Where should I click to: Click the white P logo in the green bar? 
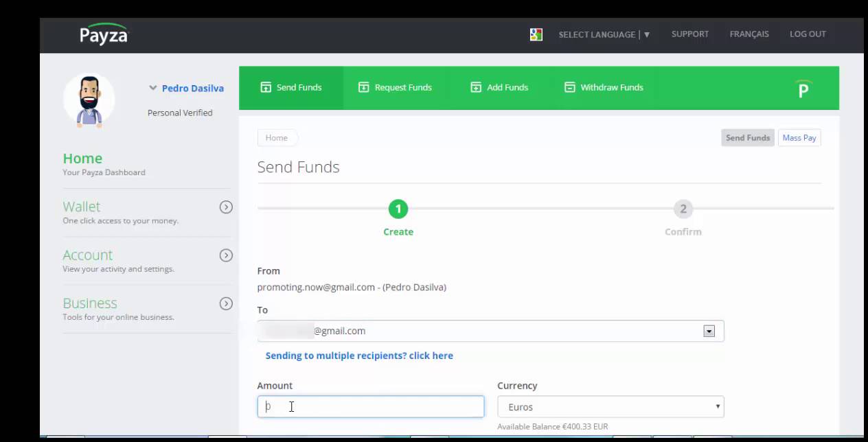click(803, 89)
